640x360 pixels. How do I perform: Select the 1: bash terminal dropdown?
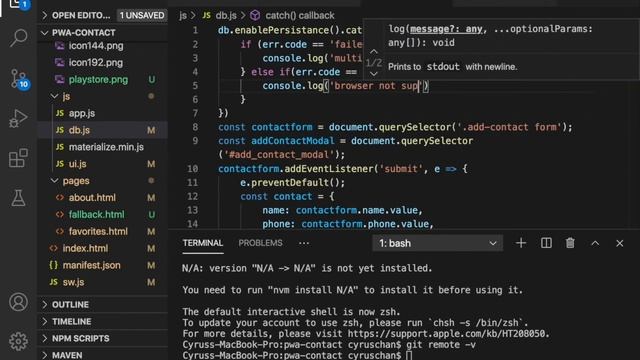(x=437, y=243)
